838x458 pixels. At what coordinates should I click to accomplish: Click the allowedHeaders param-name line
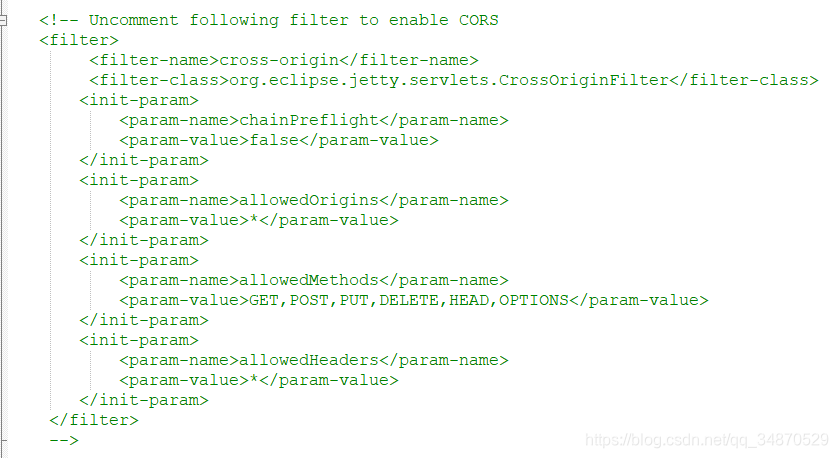click(x=314, y=360)
